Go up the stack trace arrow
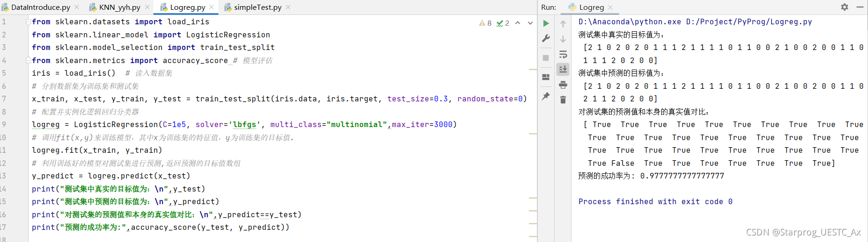This screenshot has height=242, width=868. click(563, 24)
